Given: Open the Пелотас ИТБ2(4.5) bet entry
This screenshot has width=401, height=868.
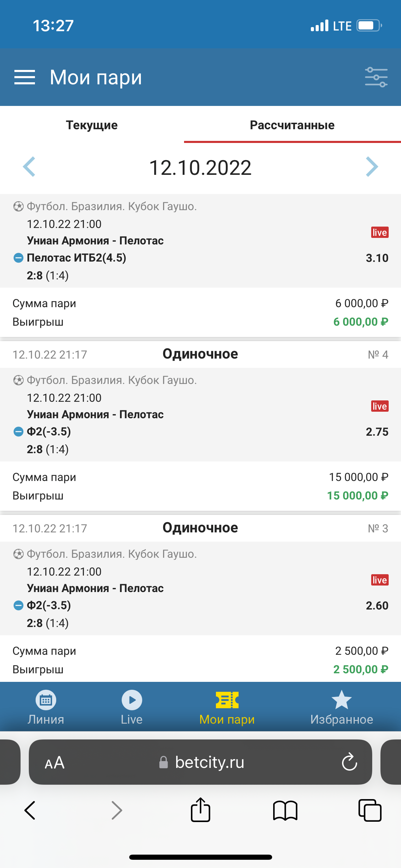Looking at the screenshot, I should point(76,258).
